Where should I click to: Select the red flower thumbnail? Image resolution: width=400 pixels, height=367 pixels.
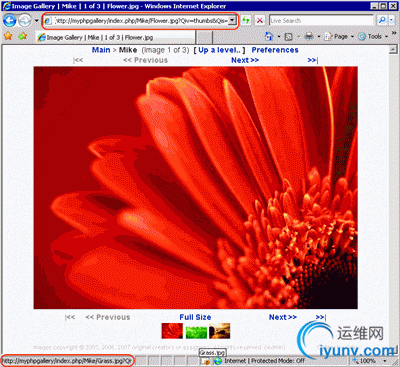tap(172, 331)
